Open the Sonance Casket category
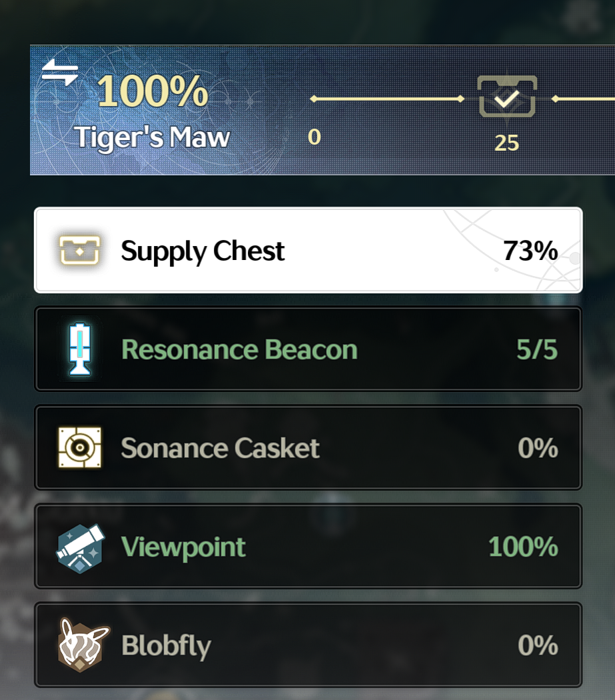Image resolution: width=615 pixels, height=700 pixels. tap(308, 447)
